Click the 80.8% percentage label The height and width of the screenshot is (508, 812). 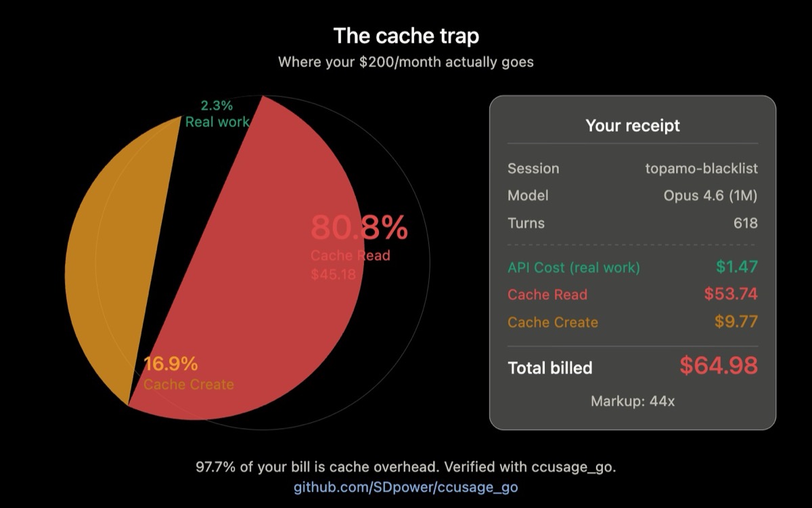click(359, 228)
